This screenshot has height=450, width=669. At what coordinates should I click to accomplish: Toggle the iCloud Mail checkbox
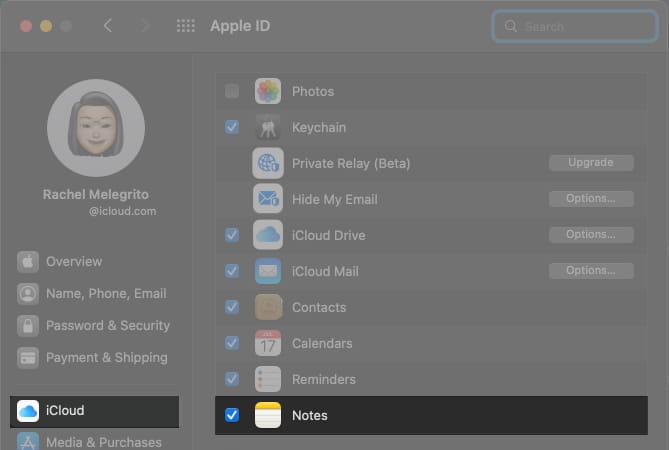[x=232, y=270]
